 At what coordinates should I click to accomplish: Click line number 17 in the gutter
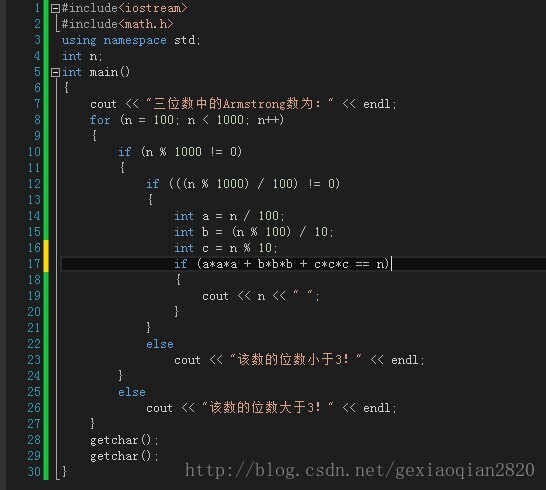pyautogui.click(x=34, y=264)
